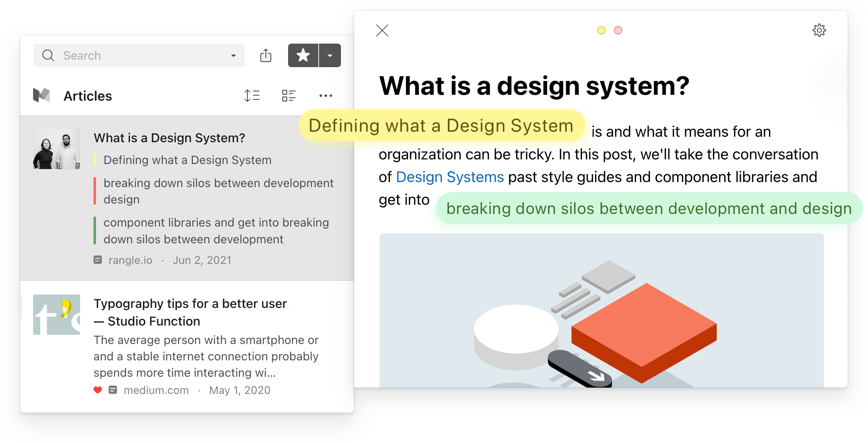
Task: Close the article reader with the X icon
Action: point(382,30)
